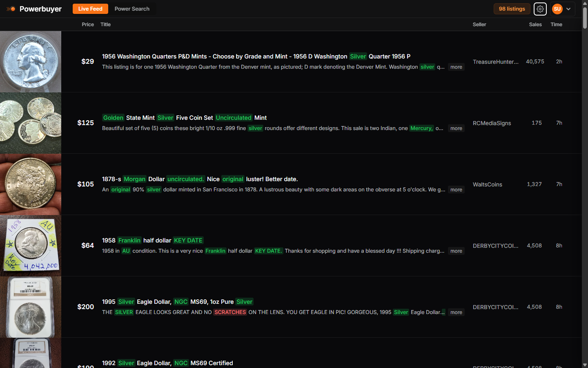The height and width of the screenshot is (368, 588).
Task: Open the 1956 Washington Quarter coin thumbnail
Action: click(x=31, y=62)
